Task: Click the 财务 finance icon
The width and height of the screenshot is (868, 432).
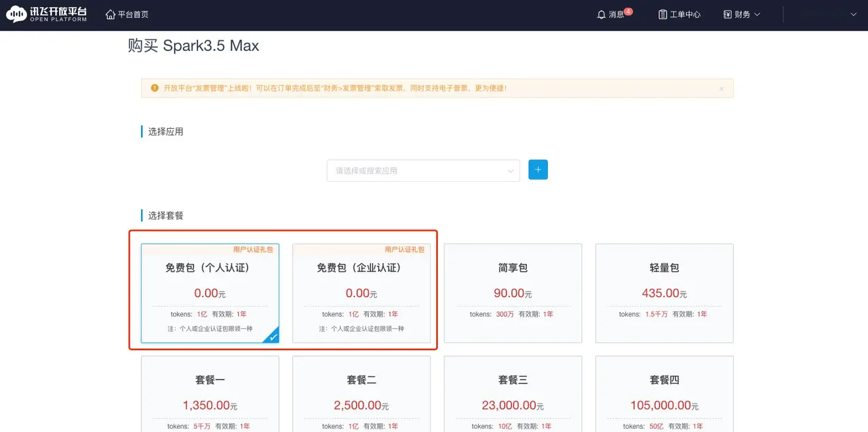Action: 728,14
